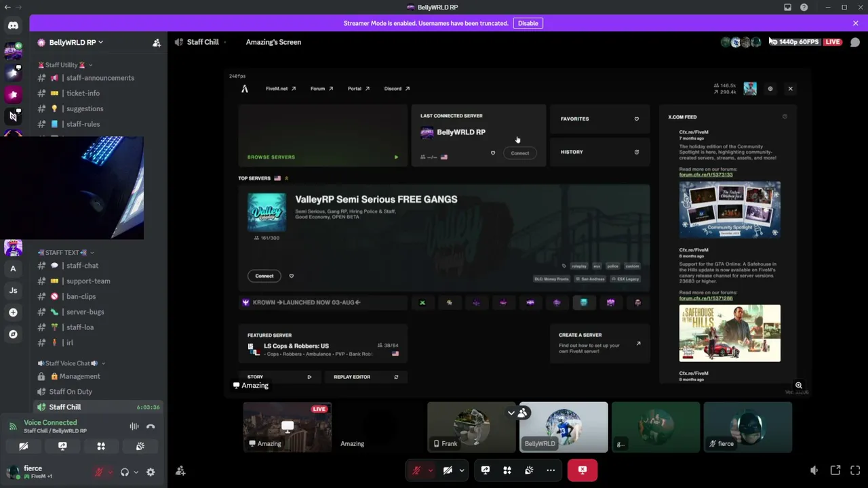Open User Settings gear

click(151, 472)
